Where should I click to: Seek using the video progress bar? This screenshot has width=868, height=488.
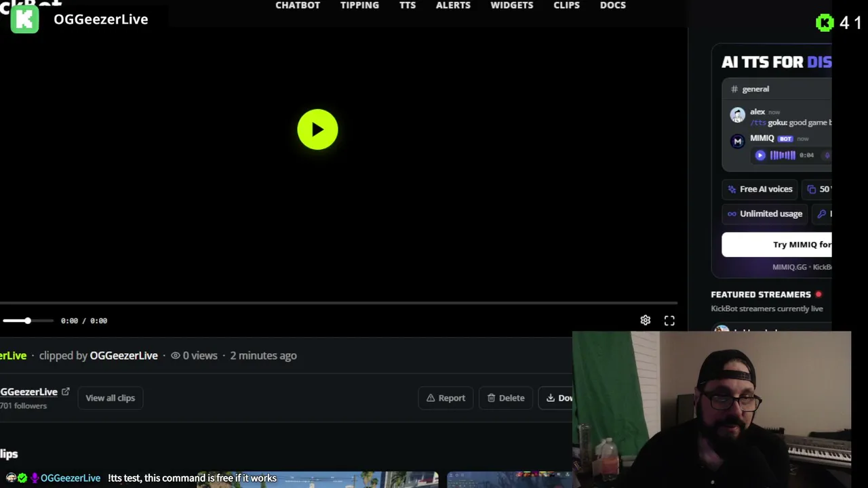(338, 303)
